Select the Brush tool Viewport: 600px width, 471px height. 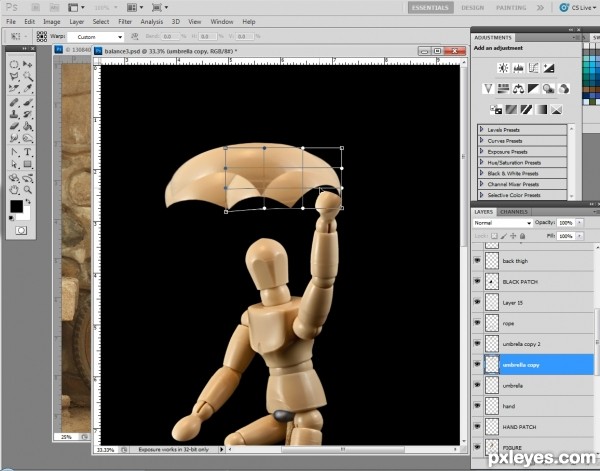(x=28, y=102)
